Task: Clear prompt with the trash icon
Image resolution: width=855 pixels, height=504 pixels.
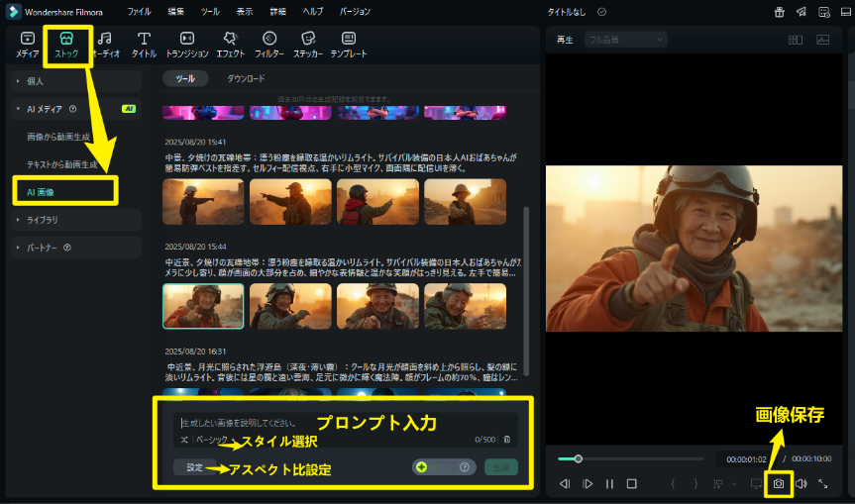Action: (x=506, y=440)
